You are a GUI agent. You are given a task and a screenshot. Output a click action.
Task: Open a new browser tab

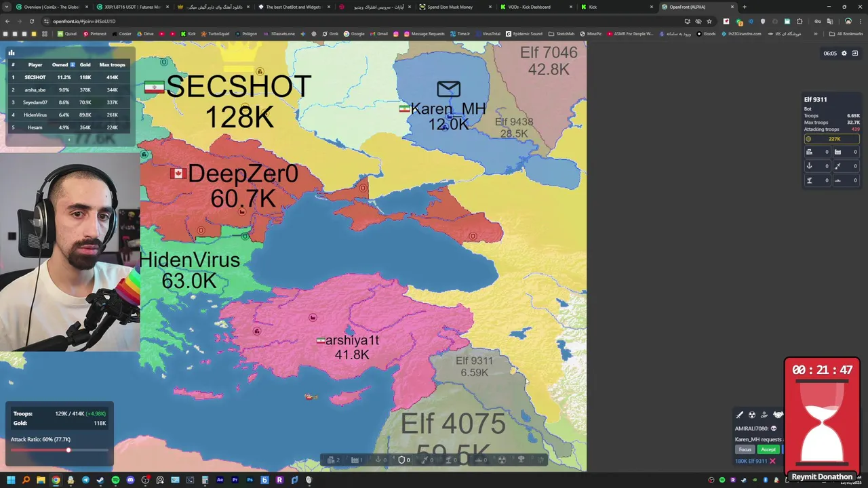[x=745, y=7]
